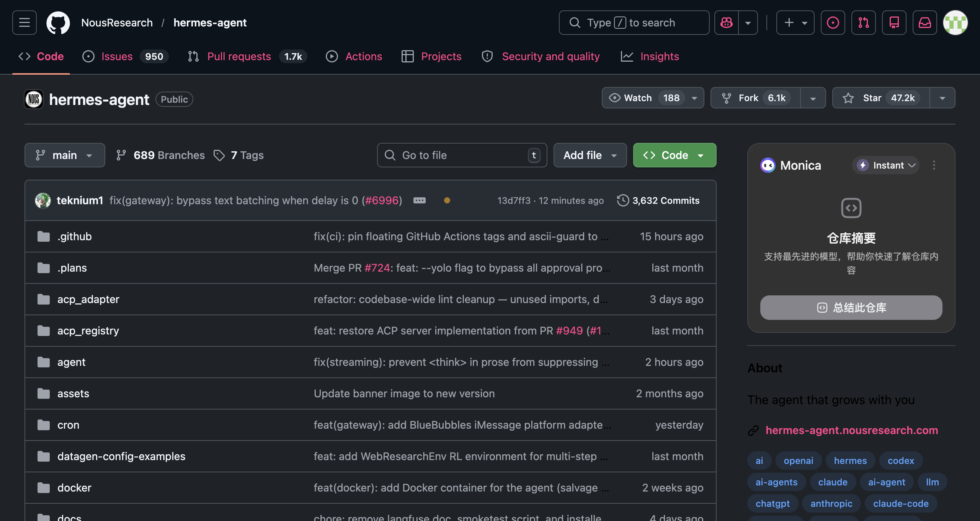Open hermes-agent.nousresearch.com link

(x=851, y=430)
